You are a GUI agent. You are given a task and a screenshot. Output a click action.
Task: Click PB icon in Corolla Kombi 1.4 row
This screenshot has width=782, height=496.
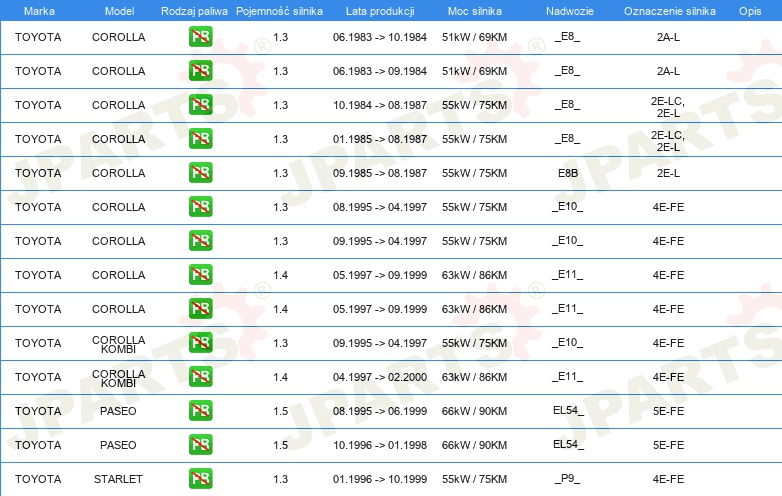click(200, 376)
